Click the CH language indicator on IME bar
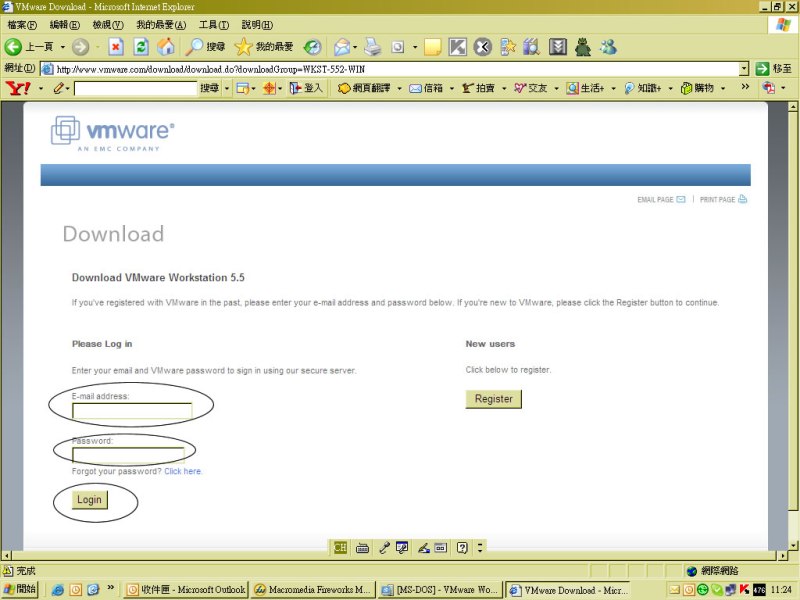This screenshot has height=600, width=800. (340, 548)
